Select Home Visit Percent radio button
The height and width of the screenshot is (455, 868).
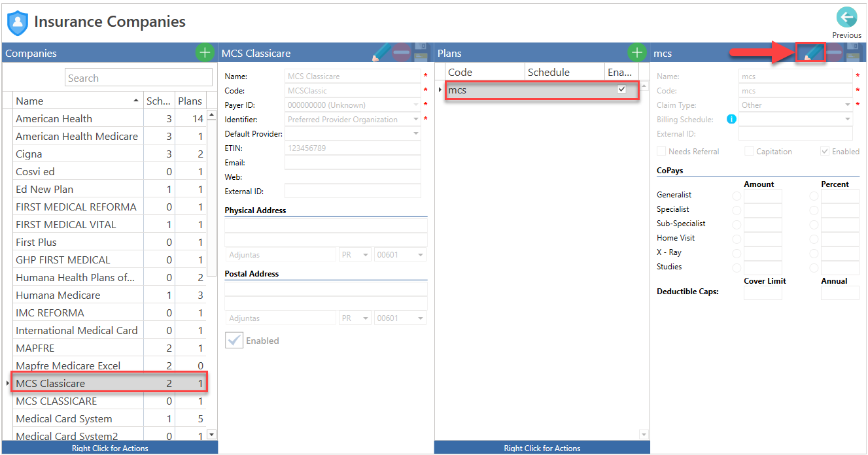click(x=814, y=239)
